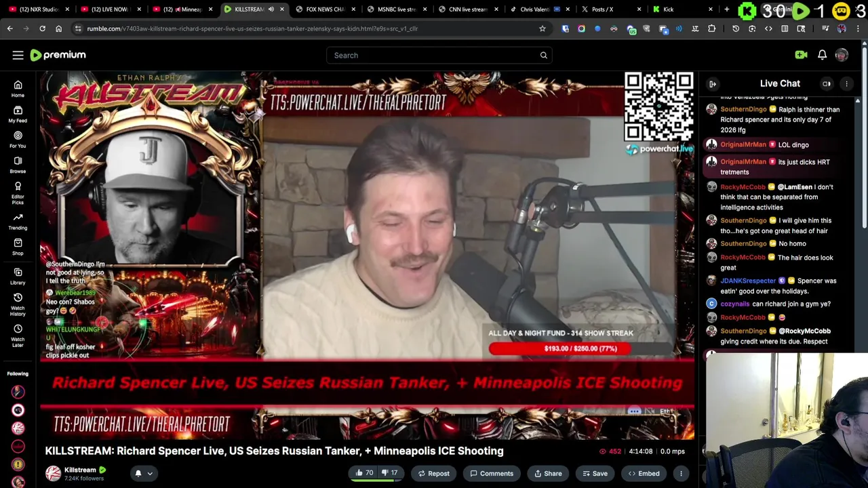The width and height of the screenshot is (868, 488).
Task: View site information icon in address bar
Action: click(x=78, y=28)
